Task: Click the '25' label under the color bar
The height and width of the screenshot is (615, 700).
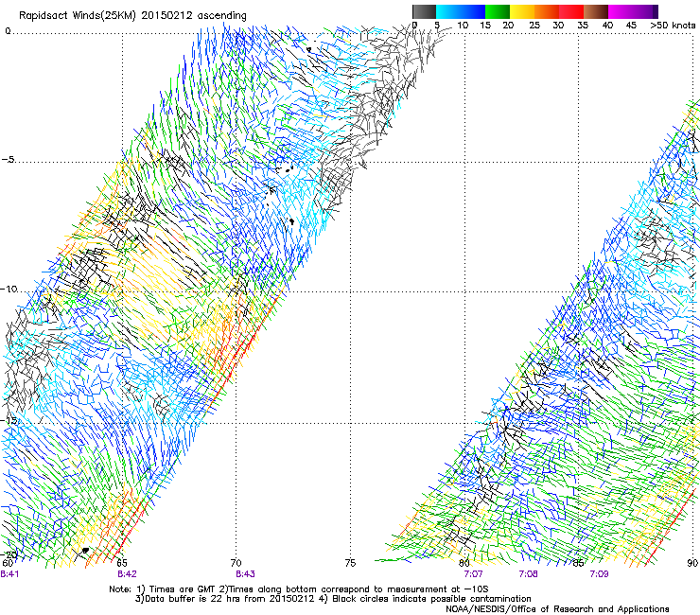Action: (534, 25)
